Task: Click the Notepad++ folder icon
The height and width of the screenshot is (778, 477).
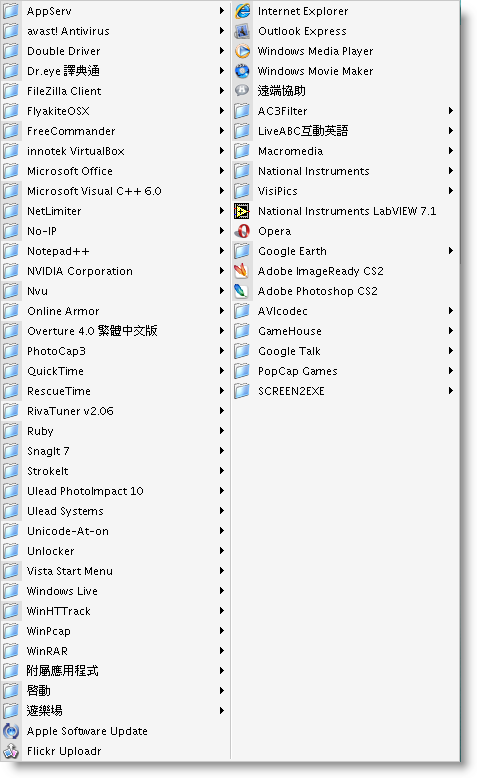Action: click(x=11, y=251)
